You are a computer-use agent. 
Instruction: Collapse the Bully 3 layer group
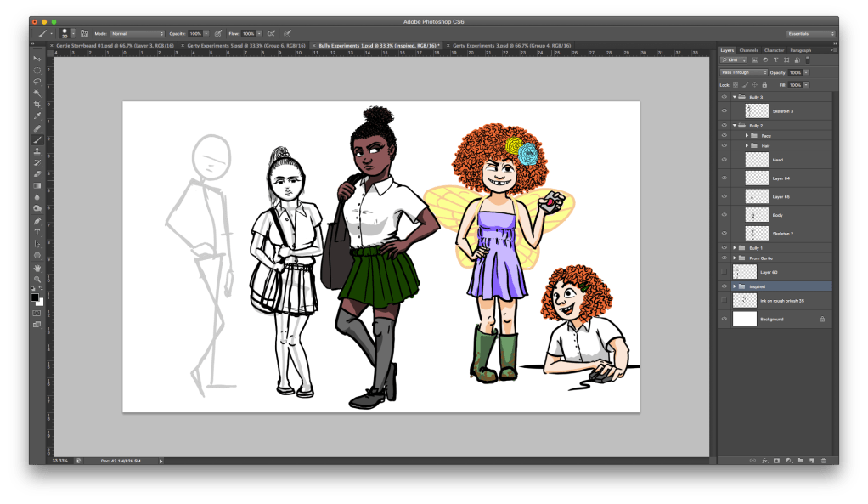734,97
